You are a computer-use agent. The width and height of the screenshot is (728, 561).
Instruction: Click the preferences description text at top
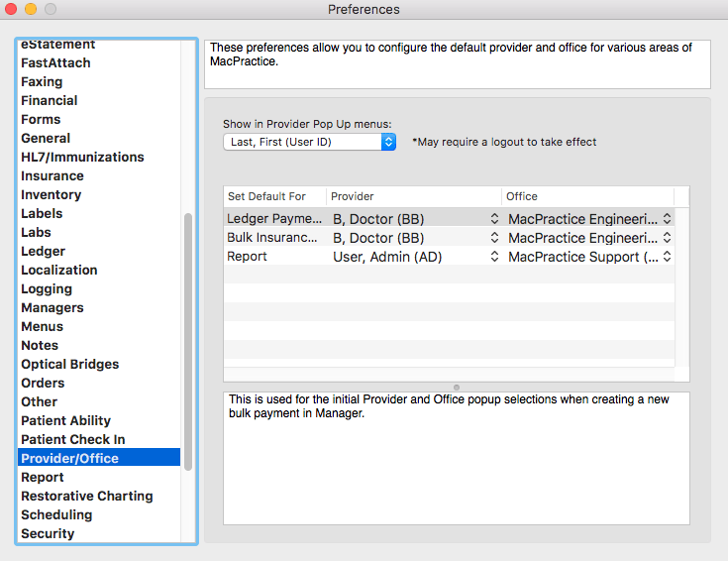click(458, 64)
